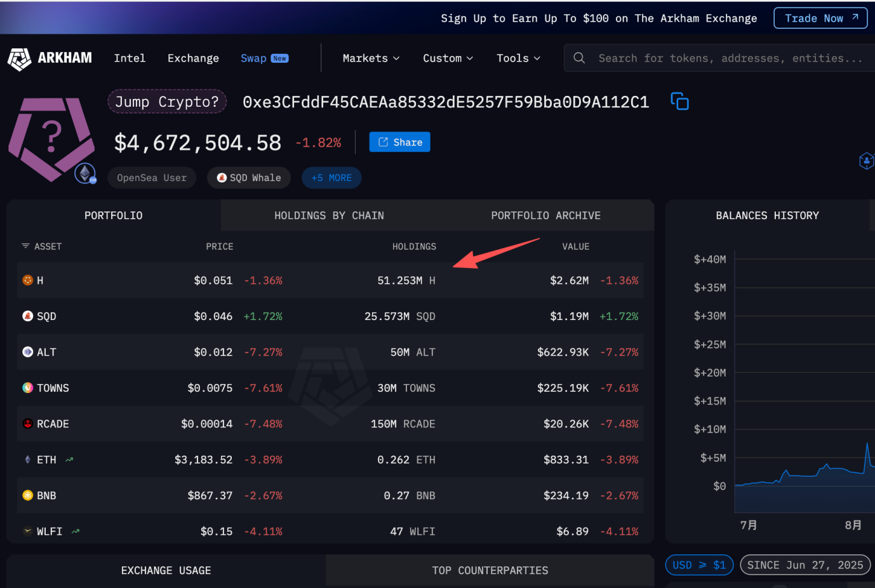Click the ASSET column sort icon
Viewport: 875px width, 588px height.
(x=25, y=246)
